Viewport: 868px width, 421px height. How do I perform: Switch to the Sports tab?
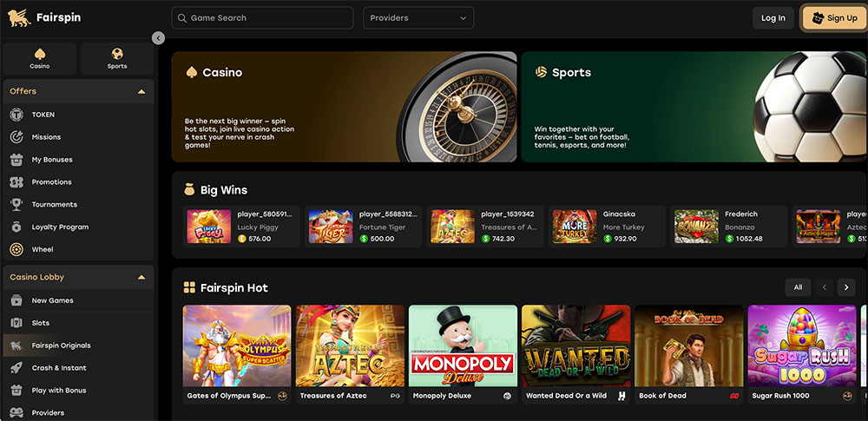coord(117,58)
